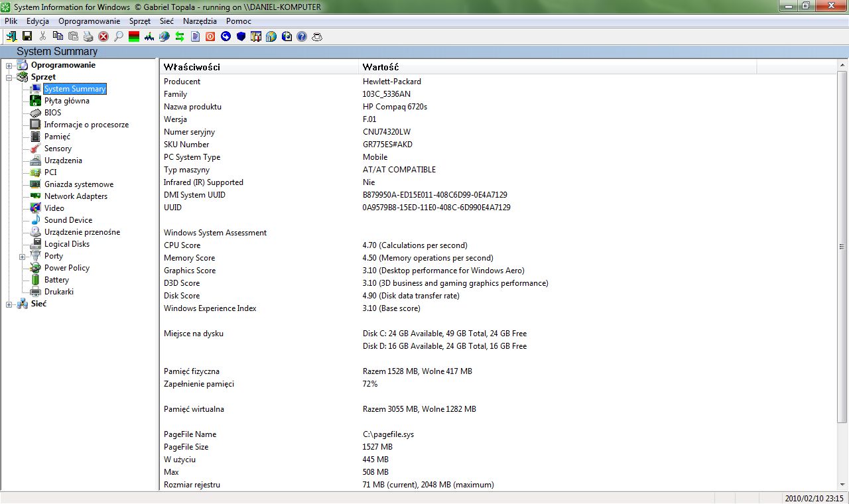Click the copy icon in toolbar
This screenshot has width=849, height=504.
(x=58, y=36)
